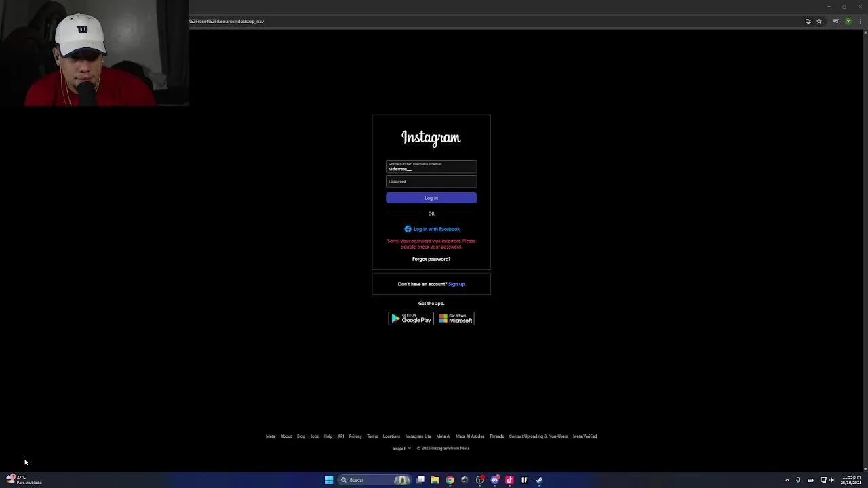The height and width of the screenshot is (488, 868).
Task: Click the Get the app text
Action: (431, 304)
